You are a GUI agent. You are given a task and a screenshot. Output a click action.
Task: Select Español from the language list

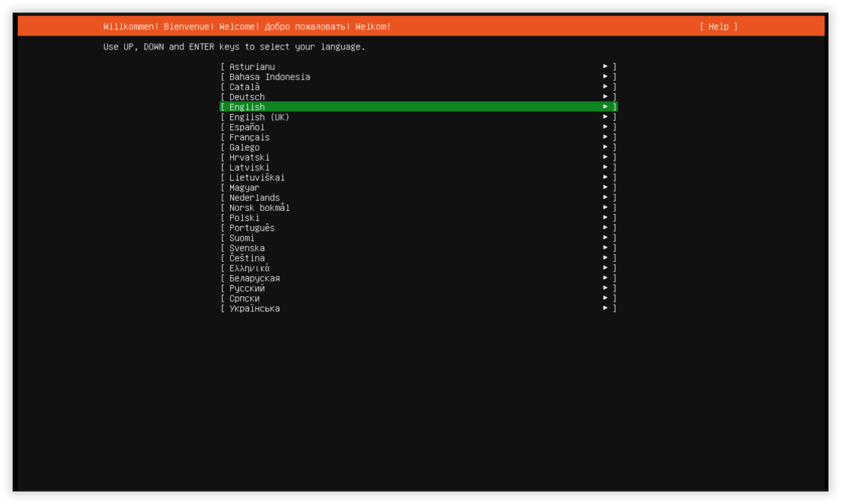[418, 127]
